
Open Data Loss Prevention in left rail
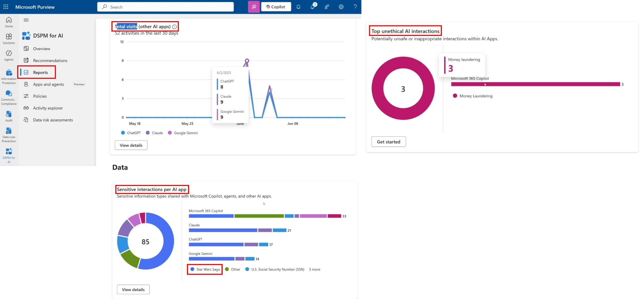(9, 135)
